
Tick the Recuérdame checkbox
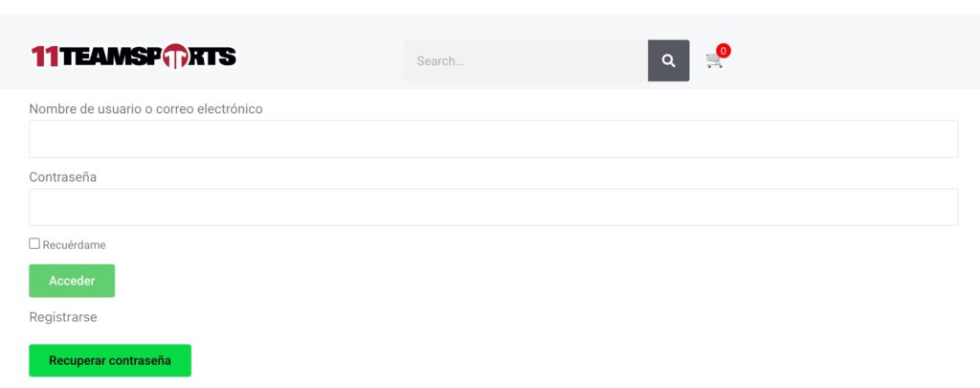(34, 243)
